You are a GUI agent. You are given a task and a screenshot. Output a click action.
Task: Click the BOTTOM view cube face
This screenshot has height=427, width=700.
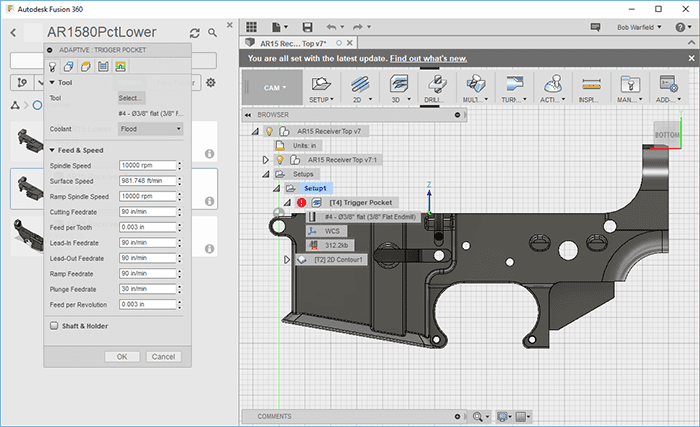(667, 135)
